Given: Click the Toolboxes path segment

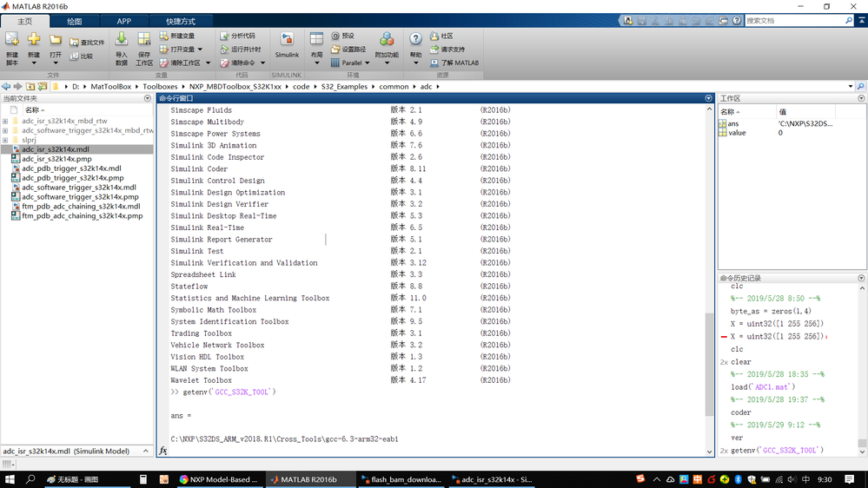Looking at the screenshot, I should (160, 86).
